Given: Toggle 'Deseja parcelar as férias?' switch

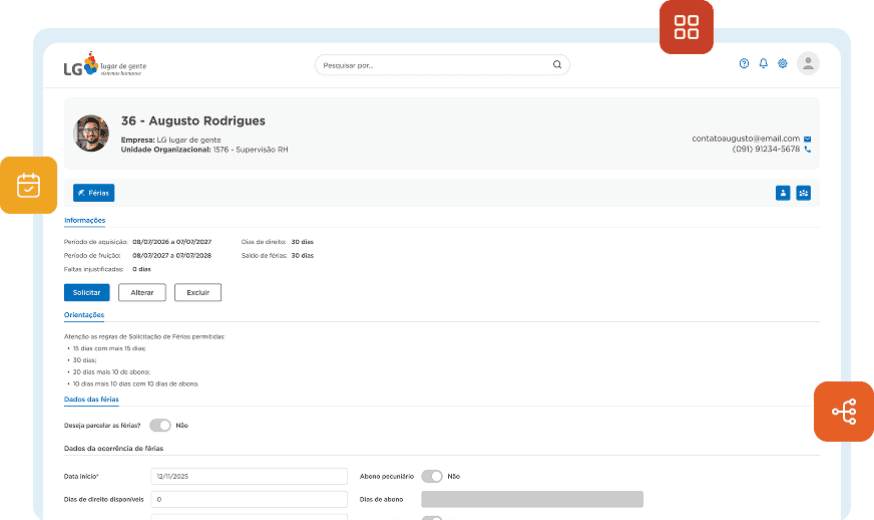Looking at the screenshot, I should (160, 425).
